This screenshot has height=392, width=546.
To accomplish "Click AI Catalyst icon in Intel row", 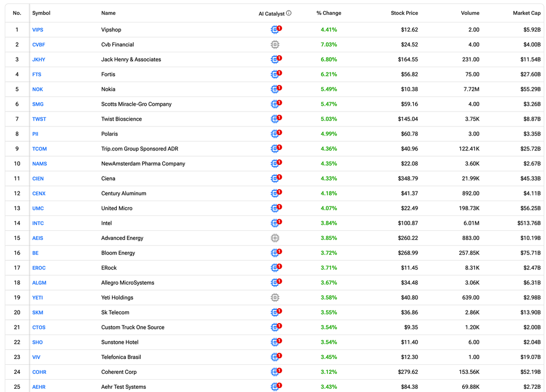I will [x=276, y=223].
